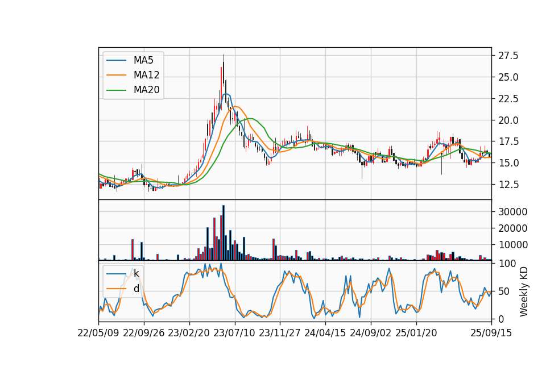Click the 23/07/10 date label
546x392 pixels.
[234, 333]
